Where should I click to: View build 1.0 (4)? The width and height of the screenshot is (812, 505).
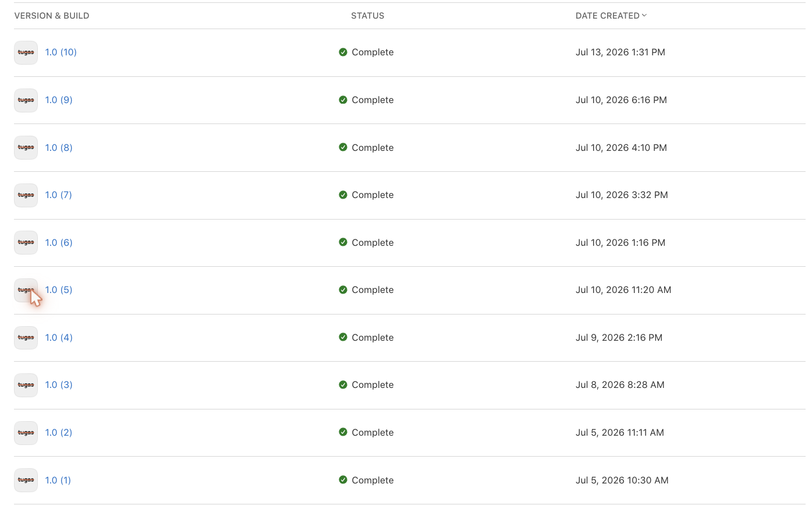(59, 338)
